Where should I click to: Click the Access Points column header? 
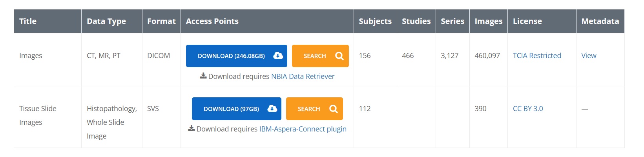tap(212, 21)
